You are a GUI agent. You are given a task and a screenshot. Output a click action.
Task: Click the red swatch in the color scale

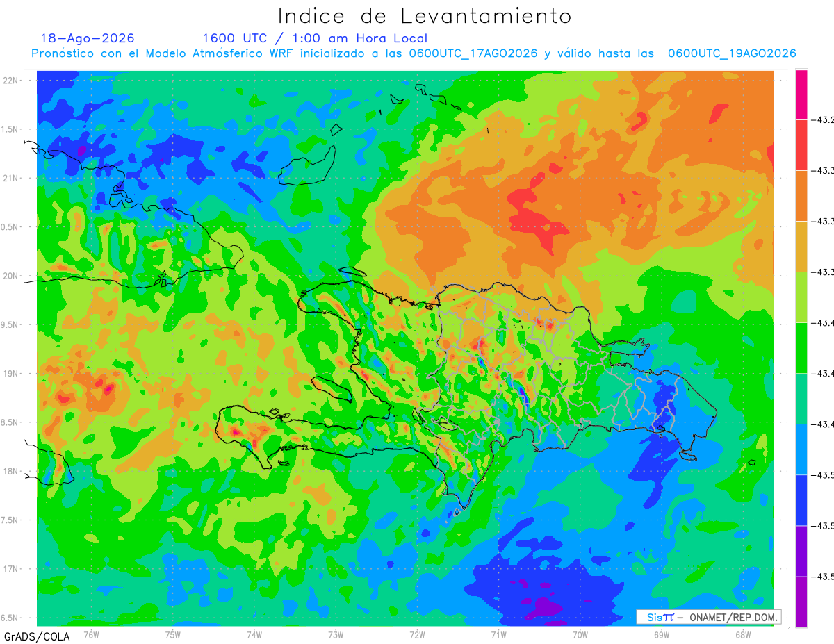(x=801, y=145)
